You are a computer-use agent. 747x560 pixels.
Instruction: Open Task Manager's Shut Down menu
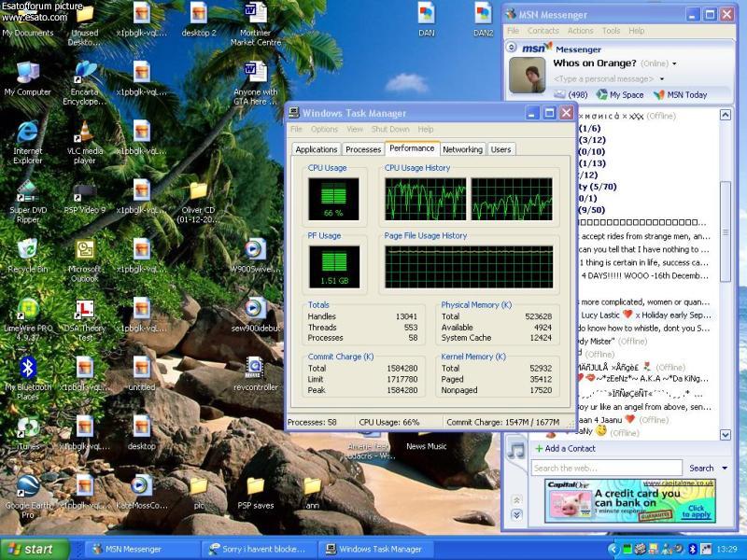coord(390,129)
